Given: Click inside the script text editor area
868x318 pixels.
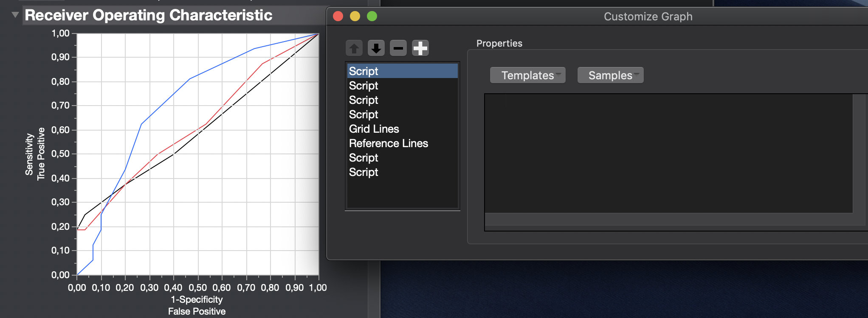Looking at the screenshot, I should point(667,153).
